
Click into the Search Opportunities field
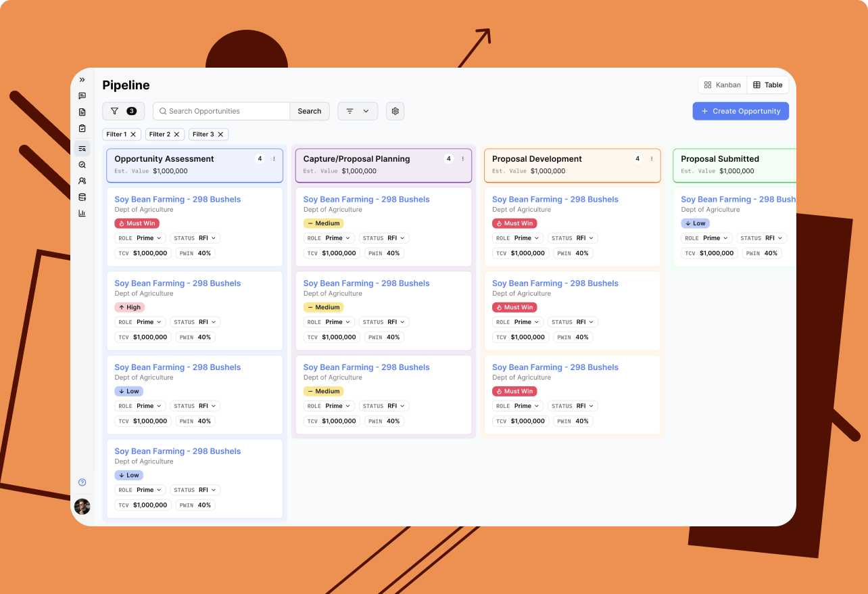pos(222,111)
